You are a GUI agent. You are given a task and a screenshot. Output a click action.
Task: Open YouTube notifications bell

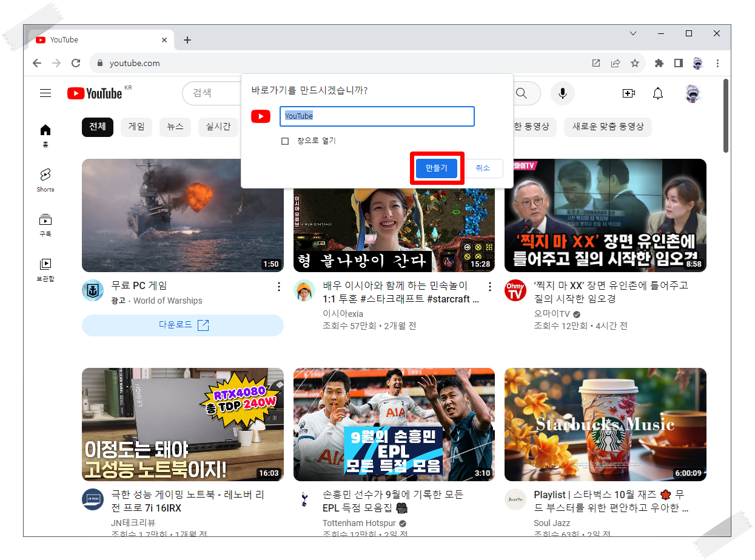click(658, 93)
